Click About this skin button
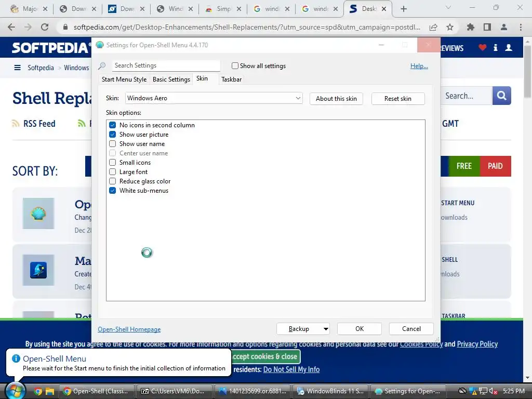Viewport: 532px width, 399px height. point(336,99)
